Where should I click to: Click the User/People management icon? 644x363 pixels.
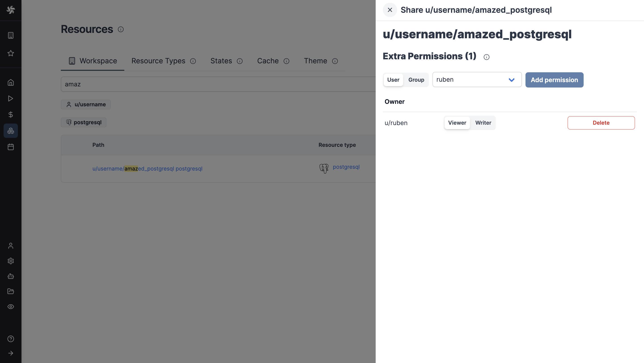point(11,246)
